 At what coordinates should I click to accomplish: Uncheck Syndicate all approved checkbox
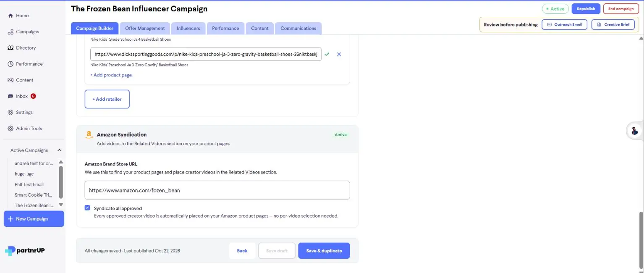tap(87, 208)
